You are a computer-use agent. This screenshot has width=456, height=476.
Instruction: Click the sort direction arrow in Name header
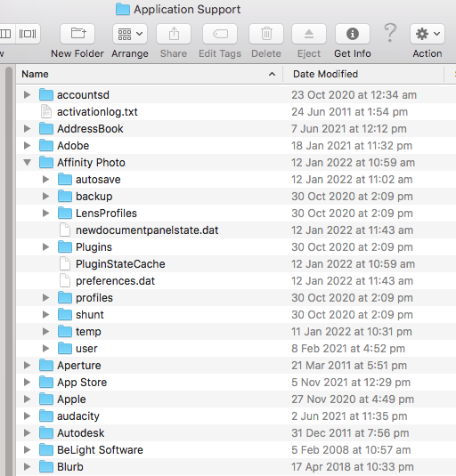pyautogui.click(x=273, y=74)
